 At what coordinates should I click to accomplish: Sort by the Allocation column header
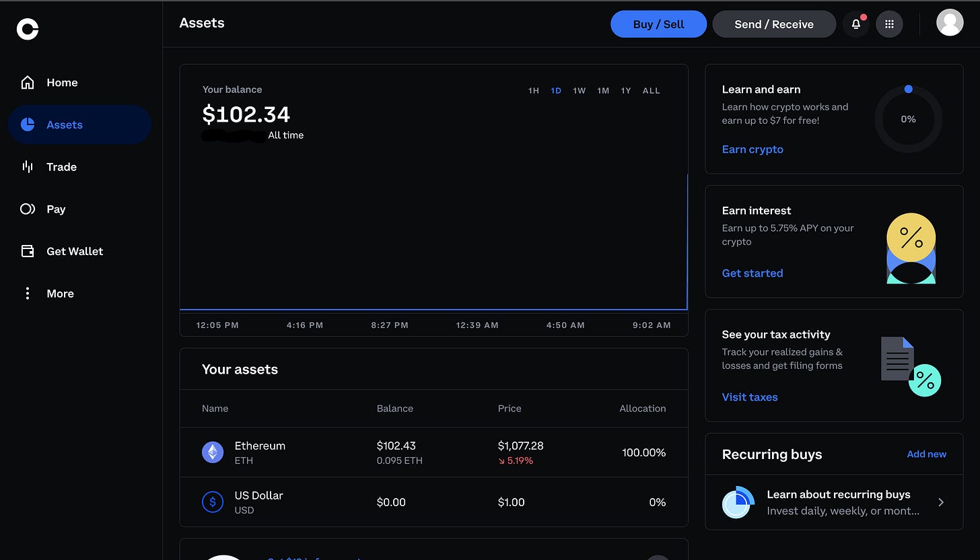(643, 409)
